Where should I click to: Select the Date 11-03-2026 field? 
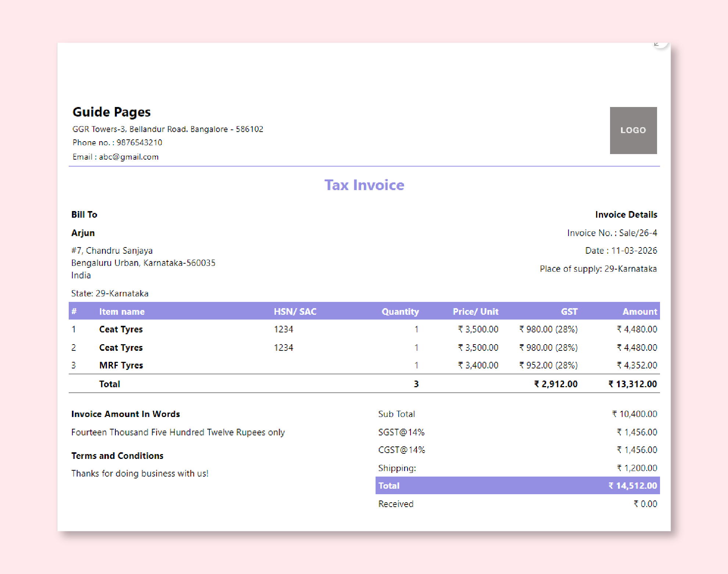click(x=620, y=250)
